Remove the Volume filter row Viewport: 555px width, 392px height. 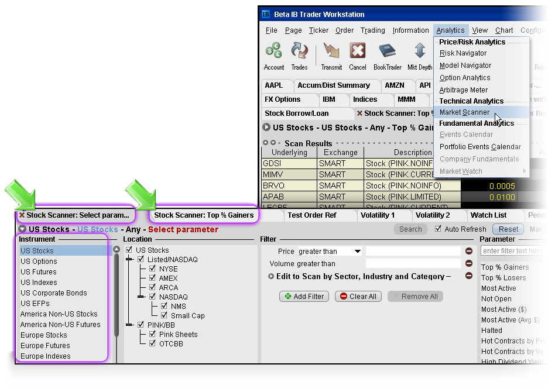pos(469,263)
